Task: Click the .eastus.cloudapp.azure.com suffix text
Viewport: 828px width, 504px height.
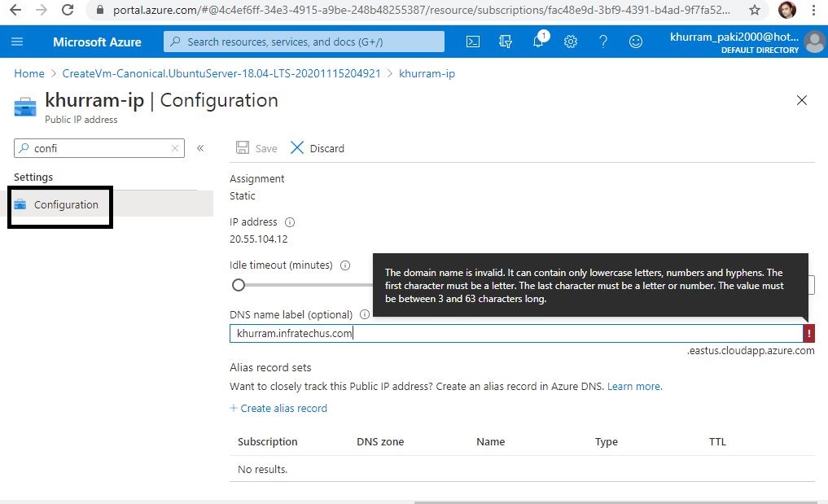Action: pos(751,350)
